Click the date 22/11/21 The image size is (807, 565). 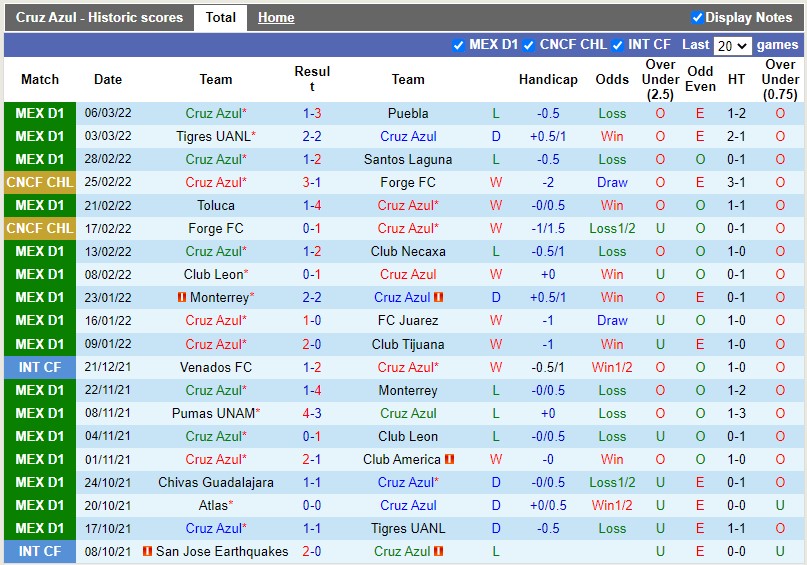108,390
